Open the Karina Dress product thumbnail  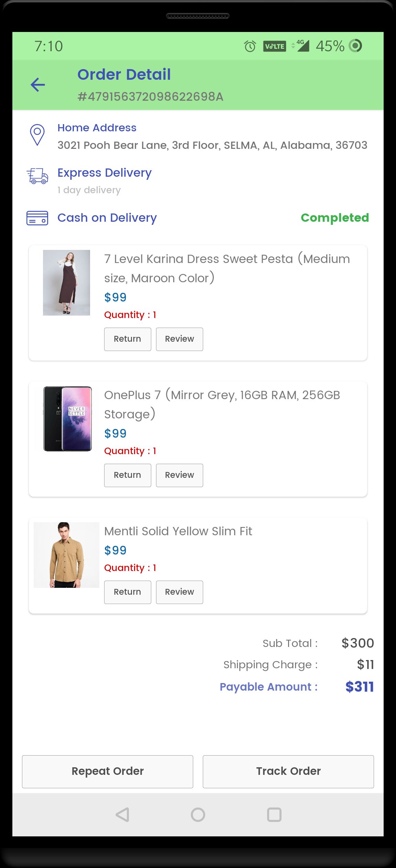click(x=66, y=283)
